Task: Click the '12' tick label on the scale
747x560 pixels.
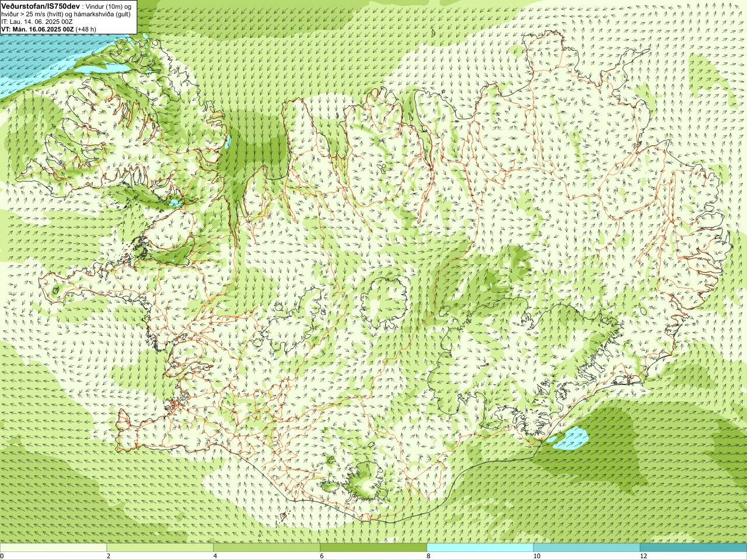Action: [x=643, y=556]
